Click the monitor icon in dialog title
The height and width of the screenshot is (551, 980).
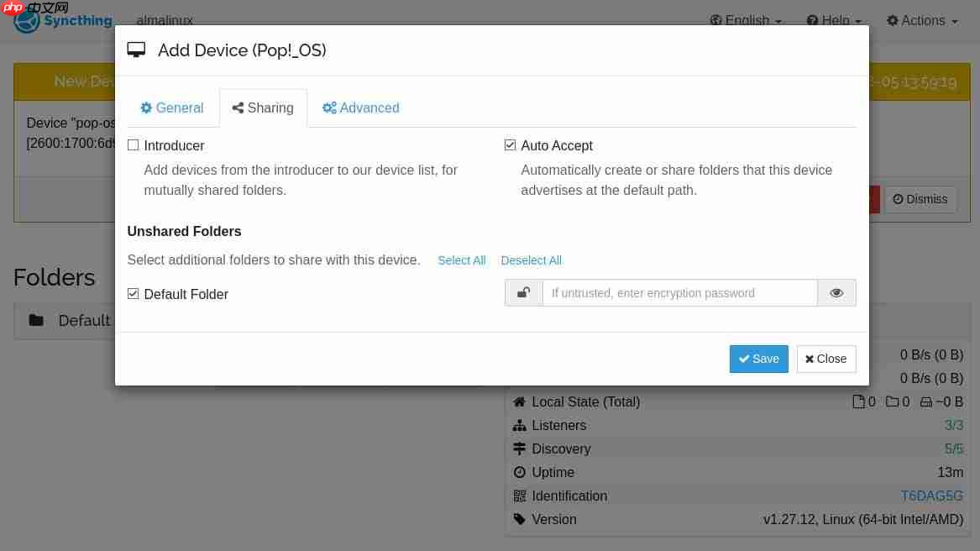(x=136, y=50)
